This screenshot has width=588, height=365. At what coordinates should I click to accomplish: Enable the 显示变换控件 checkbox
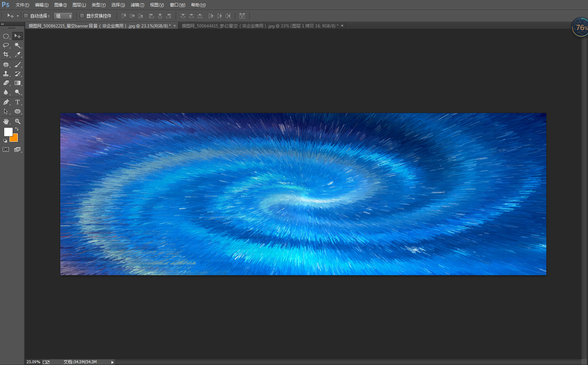tap(82, 16)
